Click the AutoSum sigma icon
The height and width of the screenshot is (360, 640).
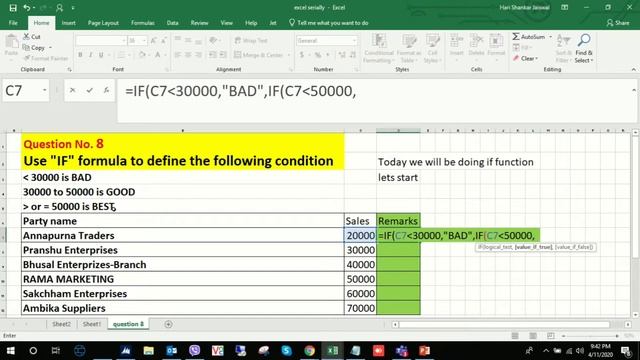(x=516, y=37)
